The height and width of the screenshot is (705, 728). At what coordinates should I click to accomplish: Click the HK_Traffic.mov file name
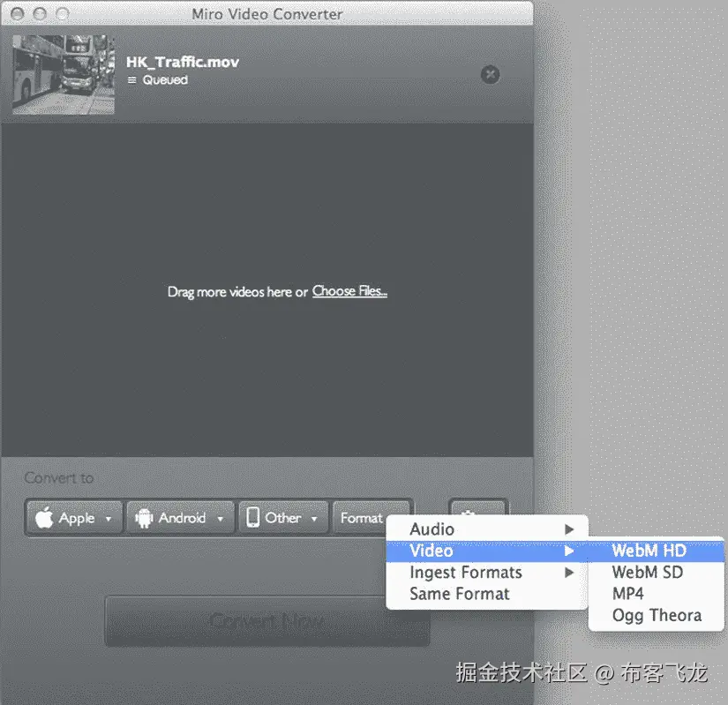click(183, 62)
